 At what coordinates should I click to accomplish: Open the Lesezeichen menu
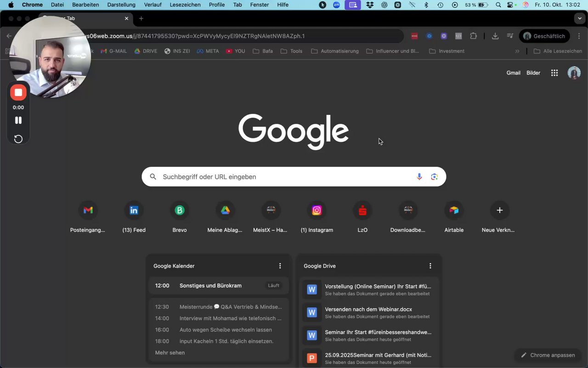[x=185, y=5]
